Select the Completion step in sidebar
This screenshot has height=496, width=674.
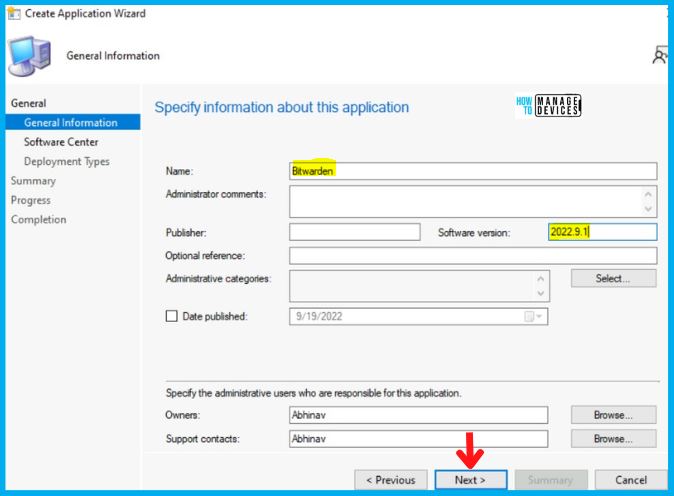point(39,220)
